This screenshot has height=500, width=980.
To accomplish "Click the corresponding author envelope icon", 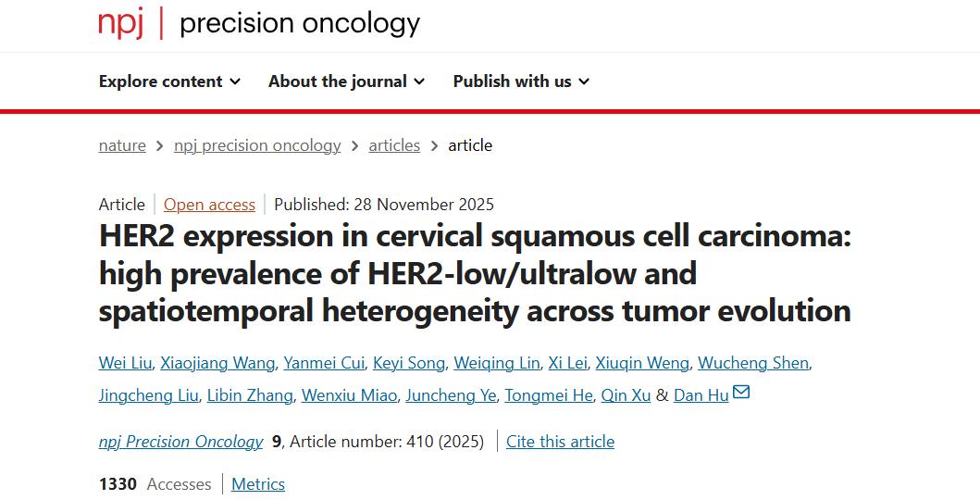I will 740,393.
